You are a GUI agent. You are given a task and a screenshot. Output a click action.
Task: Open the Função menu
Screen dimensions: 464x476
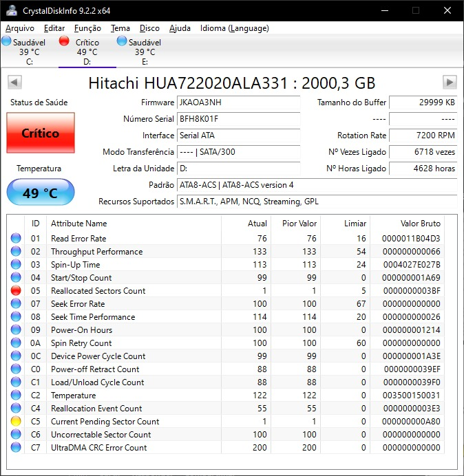(x=87, y=28)
